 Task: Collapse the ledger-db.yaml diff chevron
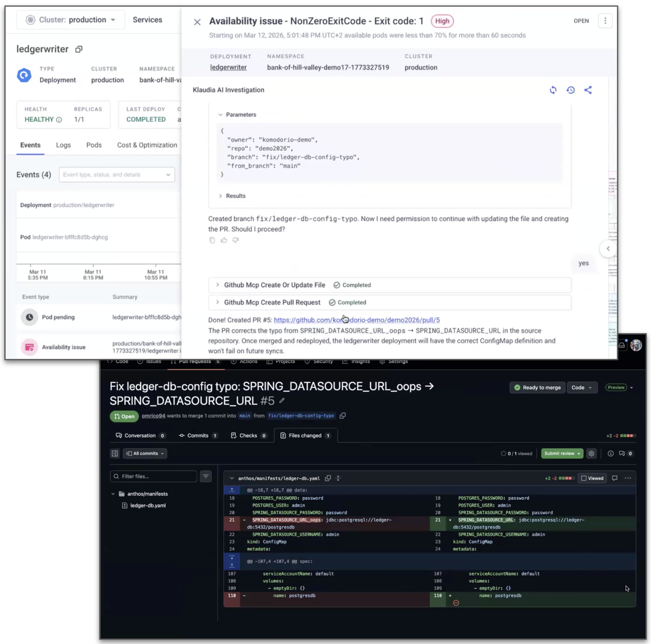(x=232, y=478)
